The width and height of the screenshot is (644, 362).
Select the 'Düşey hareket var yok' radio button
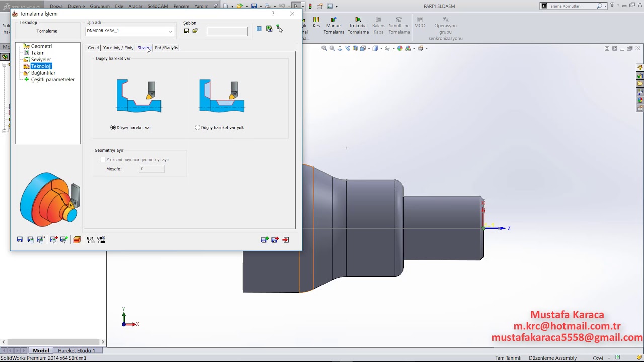[197, 128]
